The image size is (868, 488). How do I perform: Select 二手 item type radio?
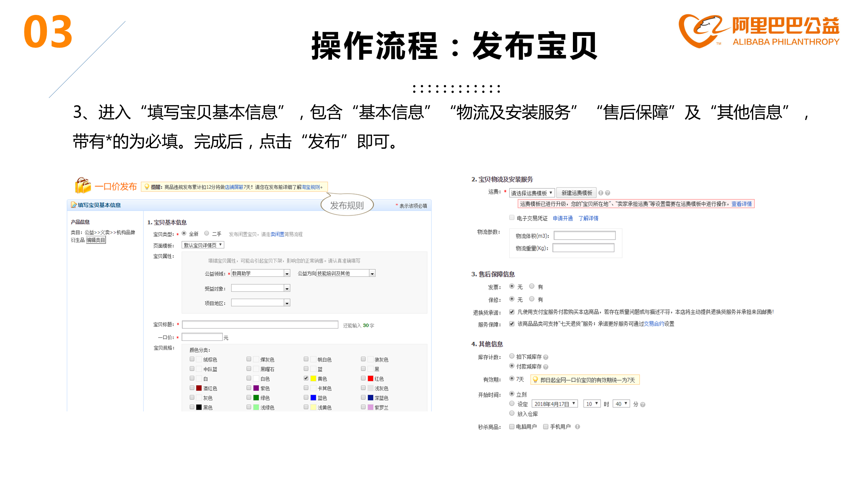207,233
